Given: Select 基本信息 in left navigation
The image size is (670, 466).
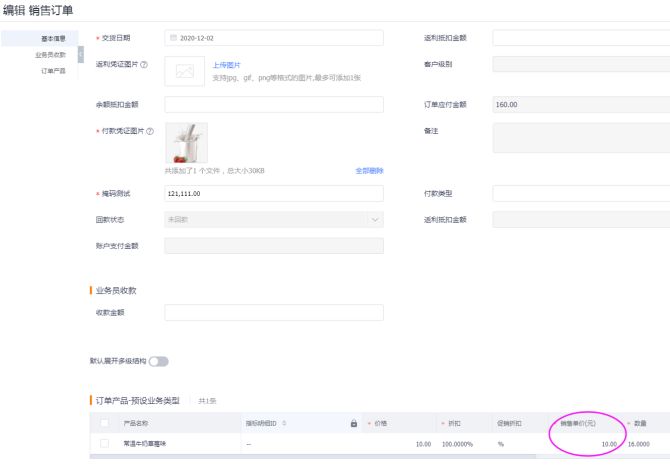Looking at the screenshot, I should coord(53,38).
